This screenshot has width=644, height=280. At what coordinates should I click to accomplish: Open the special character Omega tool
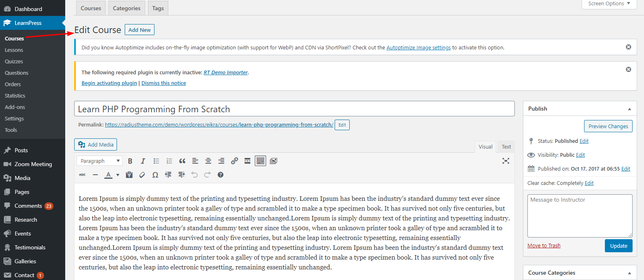(155, 175)
